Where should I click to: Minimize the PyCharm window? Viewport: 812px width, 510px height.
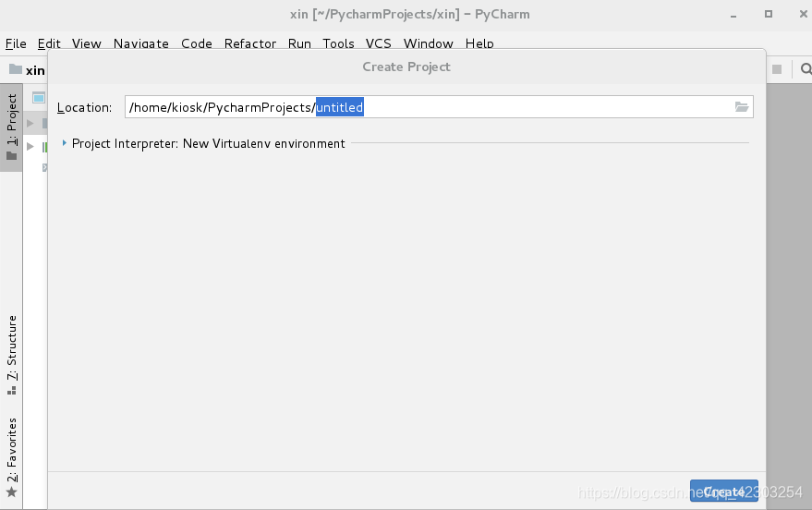[733, 15]
